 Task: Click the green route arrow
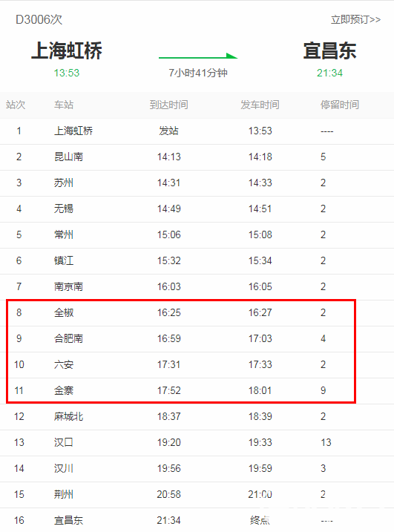(198, 56)
